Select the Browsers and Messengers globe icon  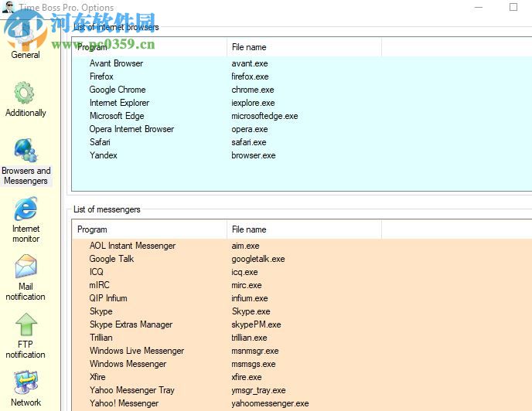pyautogui.click(x=26, y=151)
